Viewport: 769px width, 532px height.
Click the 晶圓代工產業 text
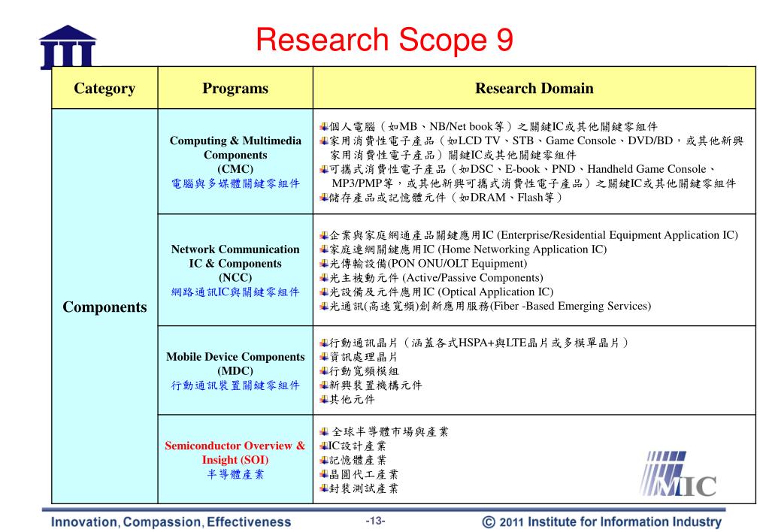364,475
